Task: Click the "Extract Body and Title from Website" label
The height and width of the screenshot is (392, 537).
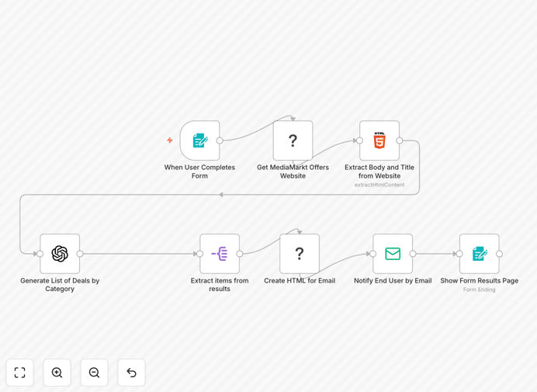Action: (379, 172)
